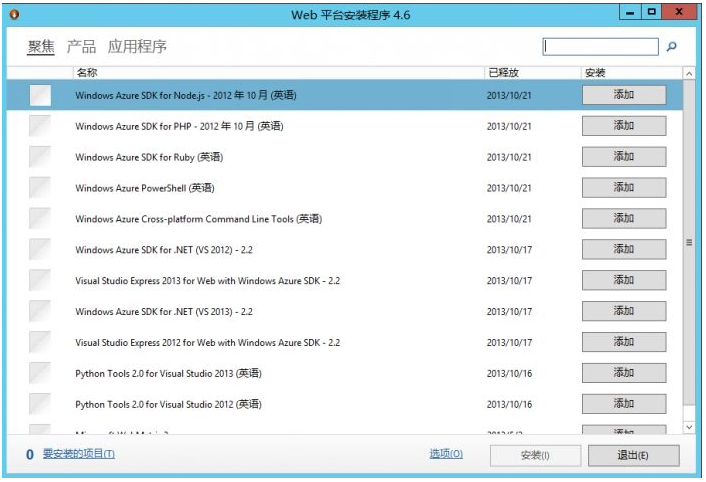Image resolution: width=706 pixels, height=482 pixels.
Task: Add Windows Azure SDK for Node.js
Action: 624,95
